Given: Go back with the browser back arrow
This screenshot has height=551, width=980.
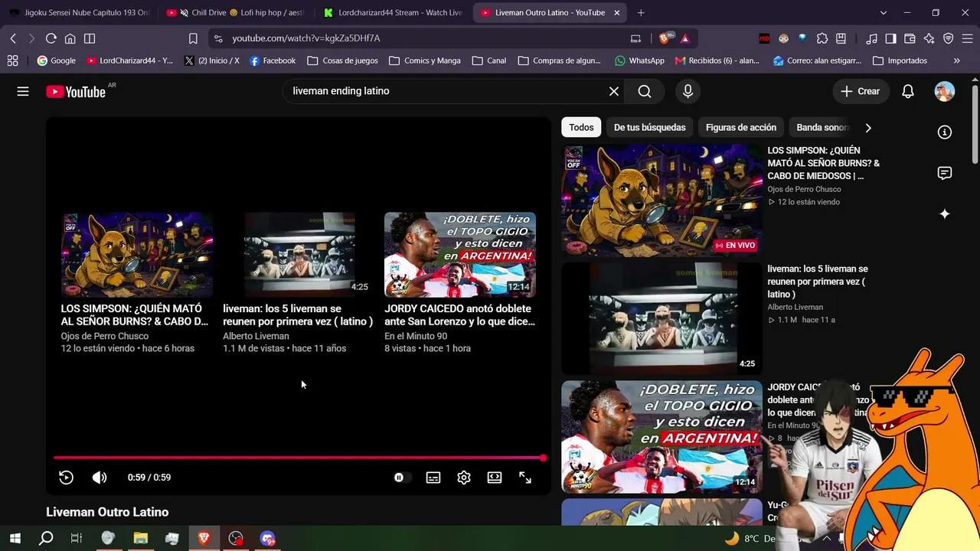Looking at the screenshot, I should pos(13,38).
